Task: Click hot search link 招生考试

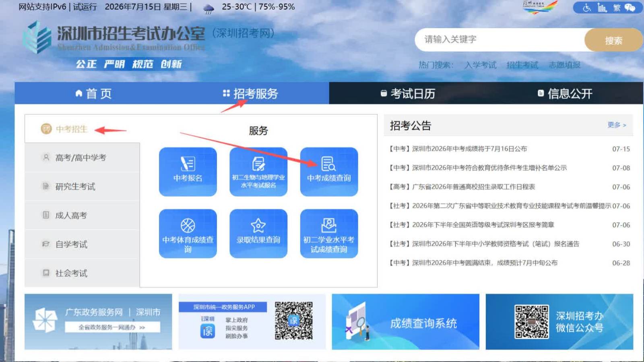Action: pos(522,65)
